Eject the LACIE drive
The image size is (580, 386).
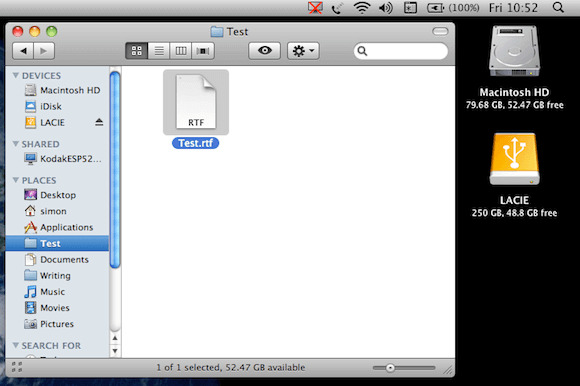pyautogui.click(x=99, y=122)
